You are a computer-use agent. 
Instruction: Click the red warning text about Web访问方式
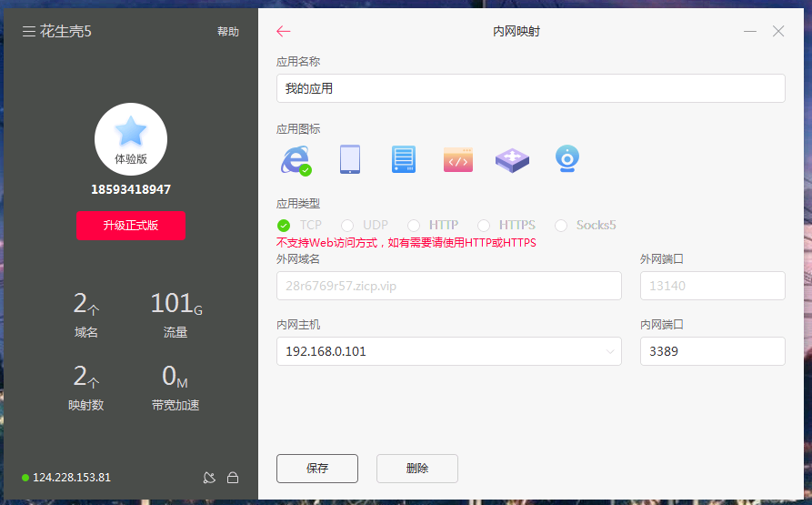click(x=406, y=242)
